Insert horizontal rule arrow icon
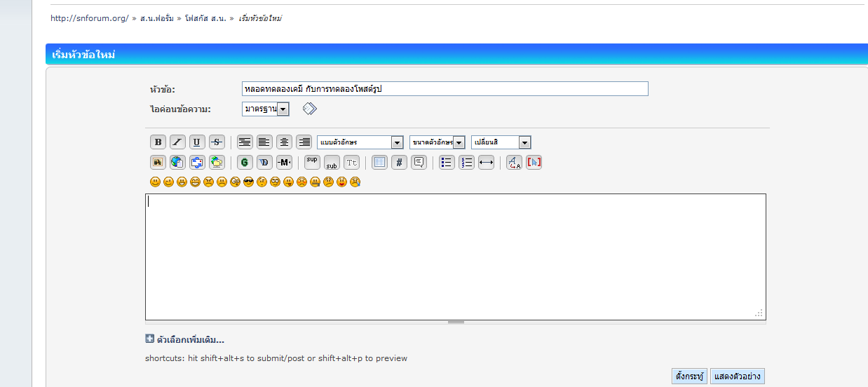The height and width of the screenshot is (387, 868). tap(486, 163)
